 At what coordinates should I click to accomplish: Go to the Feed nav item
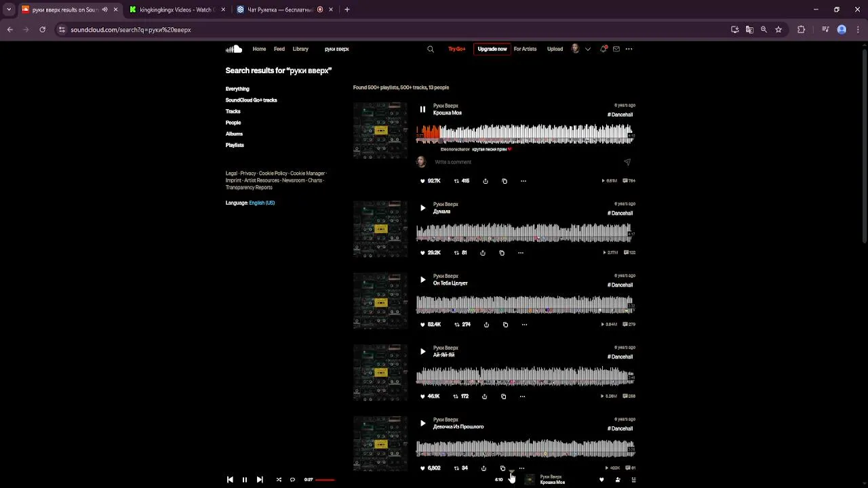click(279, 49)
